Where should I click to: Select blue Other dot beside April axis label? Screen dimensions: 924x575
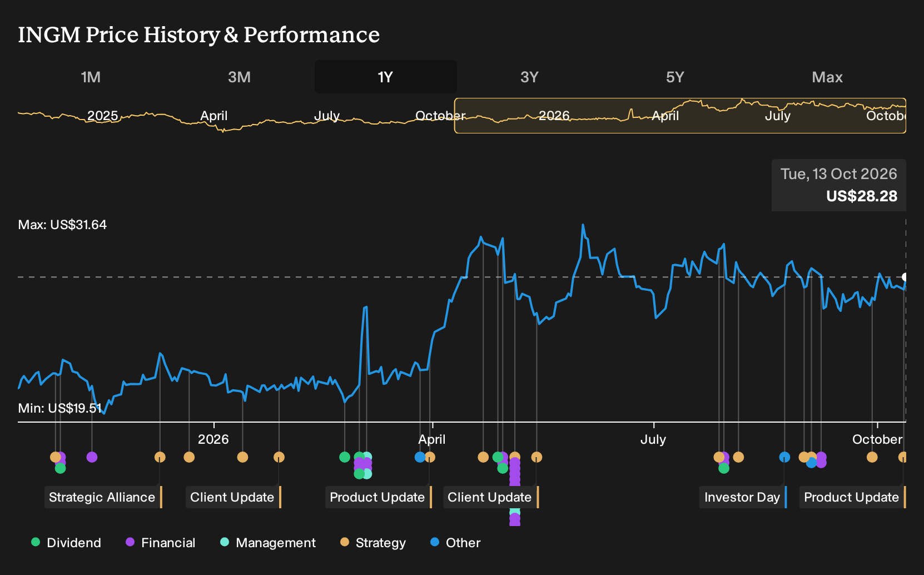tap(420, 457)
